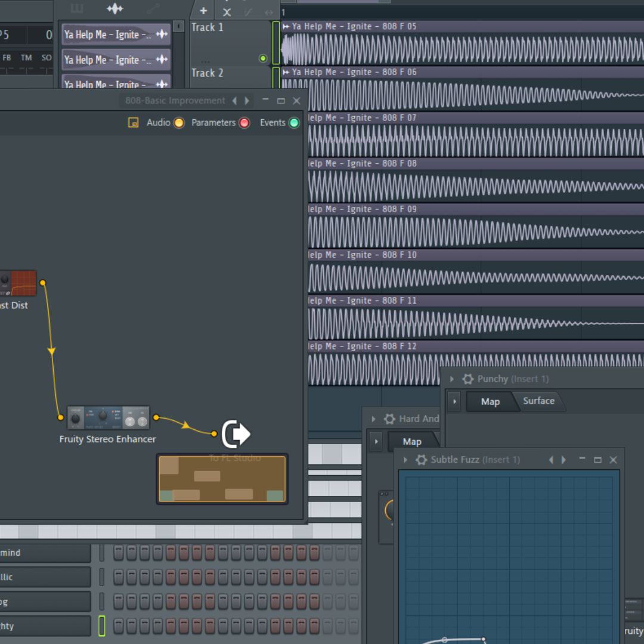Expand the Hard And window menu arrow

374,419
